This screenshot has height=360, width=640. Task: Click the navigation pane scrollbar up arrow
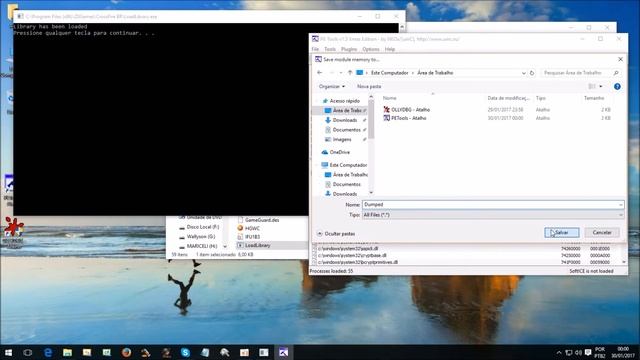tap(371, 97)
